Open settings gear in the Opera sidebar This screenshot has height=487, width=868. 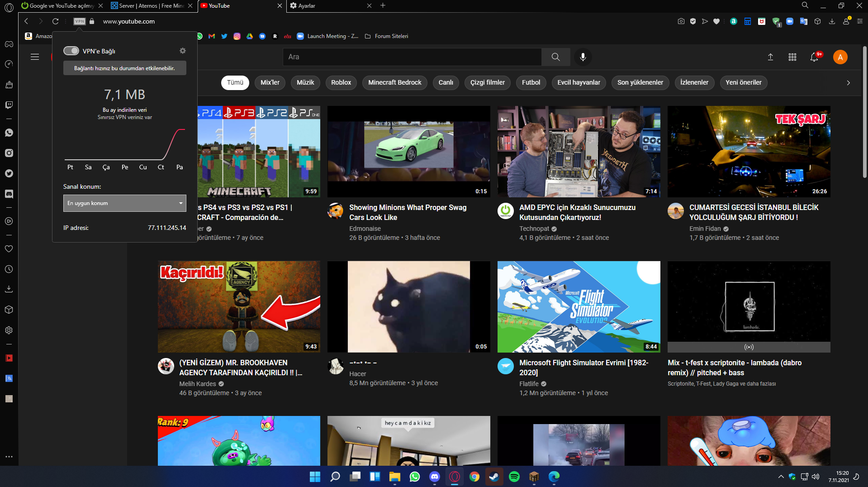9,330
